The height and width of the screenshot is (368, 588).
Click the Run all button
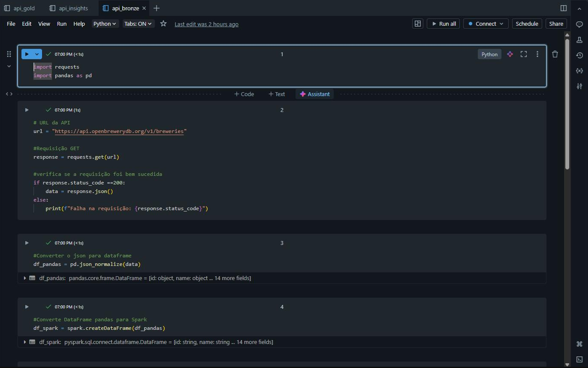(x=443, y=24)
